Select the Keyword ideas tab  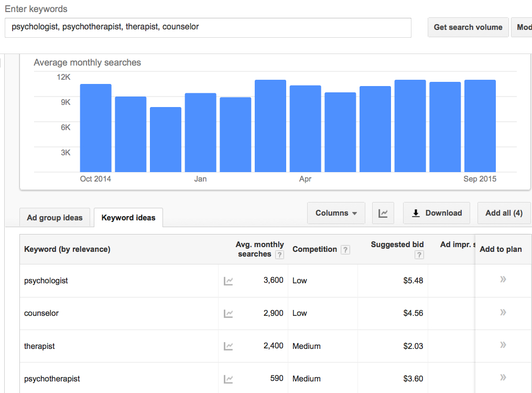(x=128, y=217)
